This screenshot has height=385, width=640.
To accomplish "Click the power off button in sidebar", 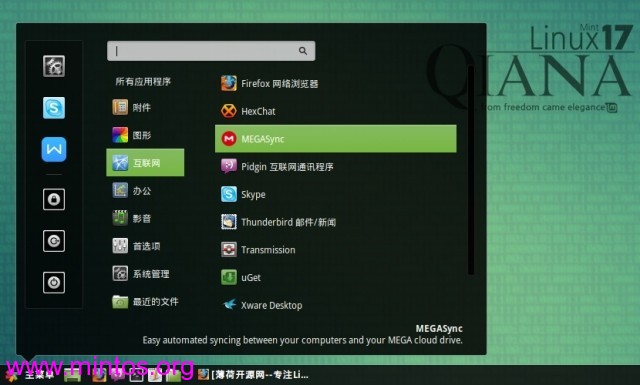I will pos(54,283).
